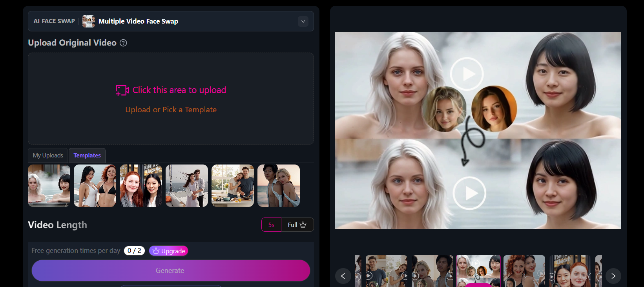Viewport: 644px width, 287px height.
Task: Click the Upgrade button
Action: click(x=169, y=251)
